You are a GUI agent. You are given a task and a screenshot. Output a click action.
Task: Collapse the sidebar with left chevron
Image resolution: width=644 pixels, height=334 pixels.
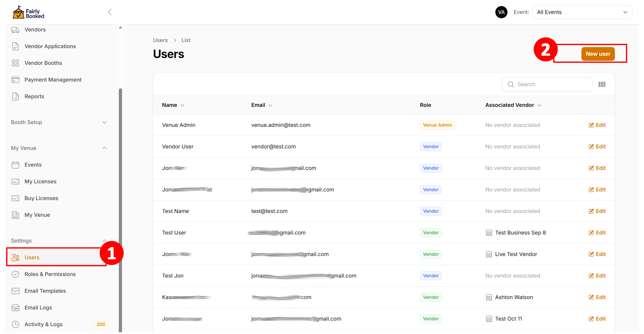point(110,12)
